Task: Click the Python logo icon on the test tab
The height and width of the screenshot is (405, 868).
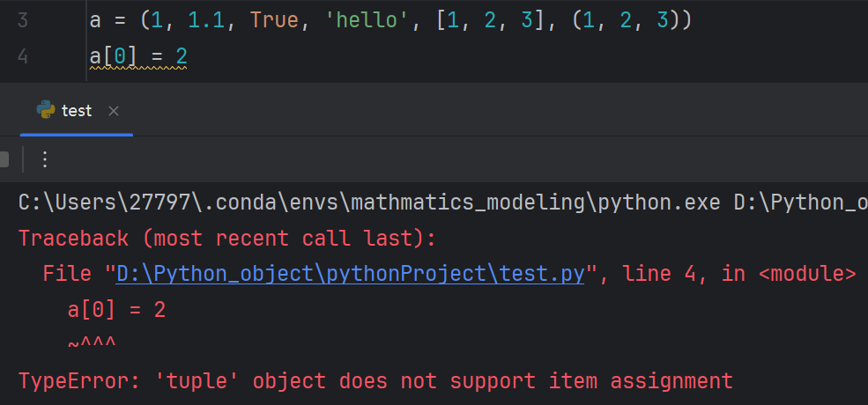Action: [46, 110]
